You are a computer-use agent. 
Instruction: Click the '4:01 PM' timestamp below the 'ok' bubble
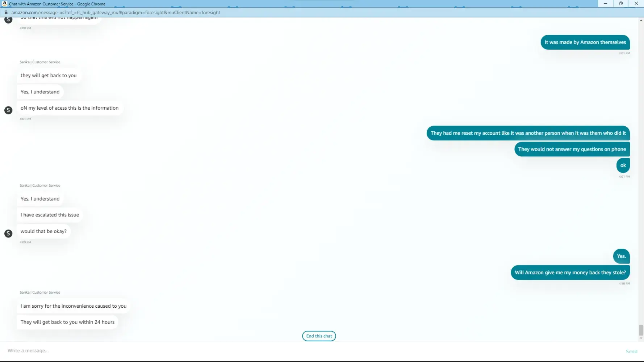tap(624, 177)
